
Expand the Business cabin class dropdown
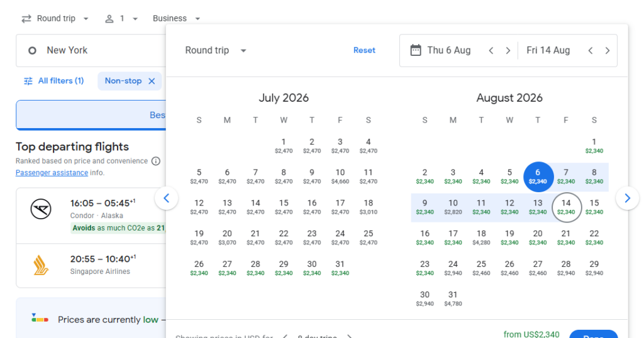pyautogui.click(x=176, y=19)
